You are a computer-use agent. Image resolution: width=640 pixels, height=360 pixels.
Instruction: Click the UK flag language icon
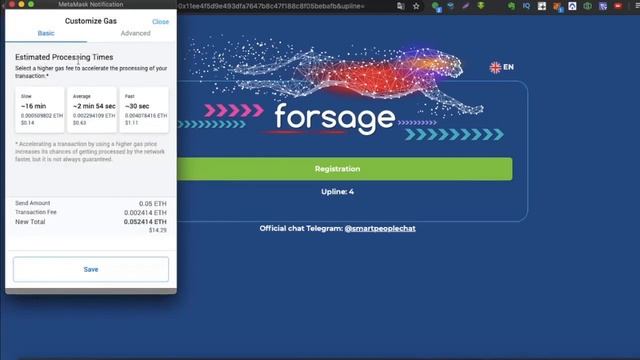click(x=495, y=67)
